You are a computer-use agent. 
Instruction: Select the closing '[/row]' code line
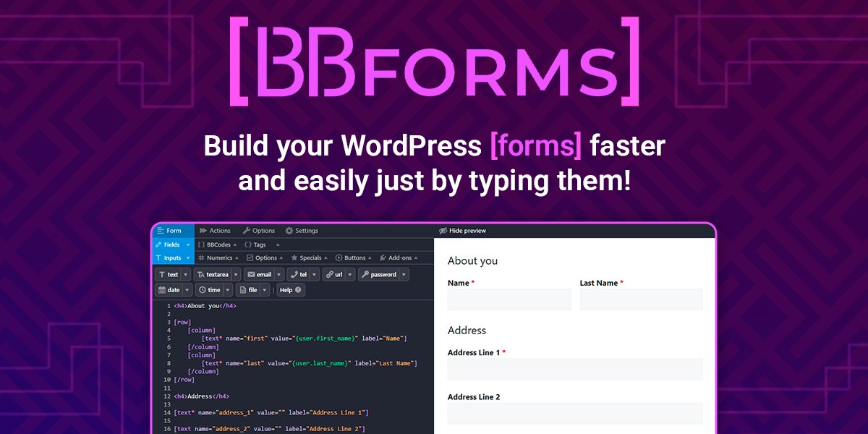pyautogui.click(x=184, y=380)
